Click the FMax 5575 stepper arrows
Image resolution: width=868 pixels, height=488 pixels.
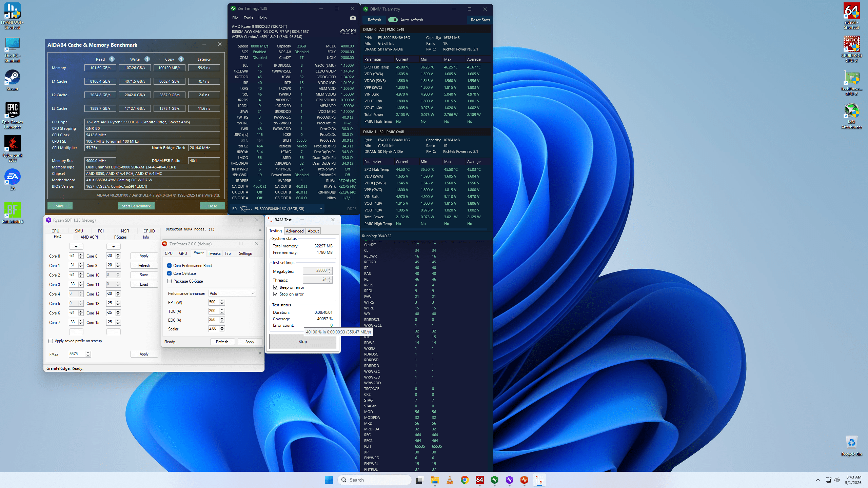(x=88, y=354)
